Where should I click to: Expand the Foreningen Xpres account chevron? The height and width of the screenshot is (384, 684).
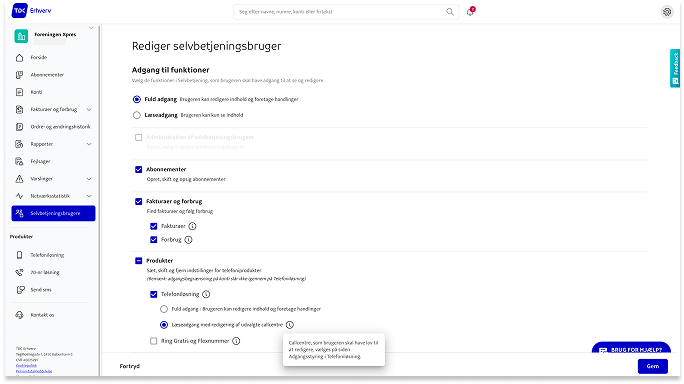pos(91,28)
